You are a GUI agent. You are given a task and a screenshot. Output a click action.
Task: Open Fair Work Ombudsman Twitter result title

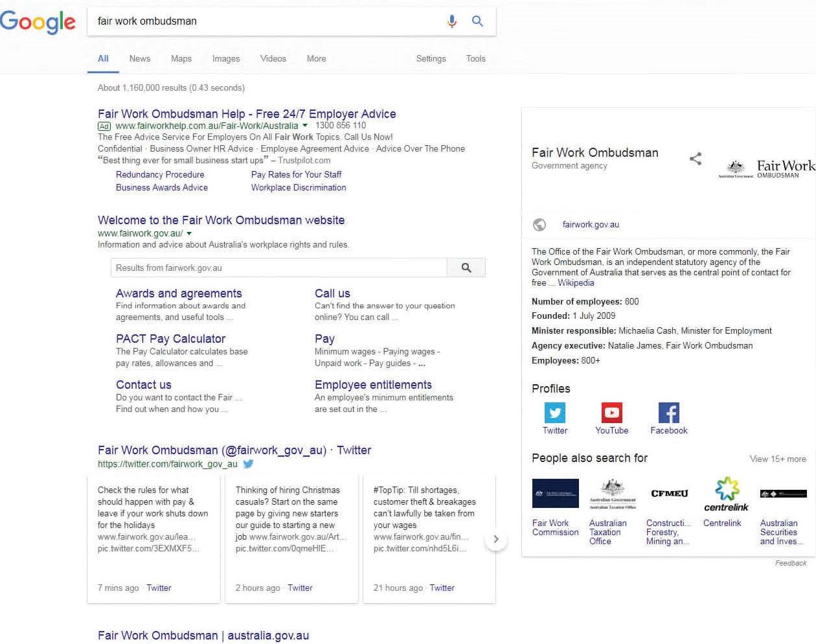(x=234, y=450)
